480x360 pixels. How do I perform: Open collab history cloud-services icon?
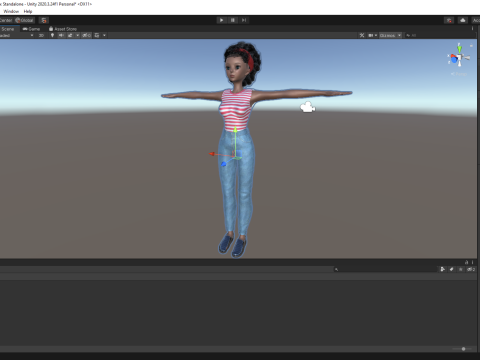coord(449,20)
